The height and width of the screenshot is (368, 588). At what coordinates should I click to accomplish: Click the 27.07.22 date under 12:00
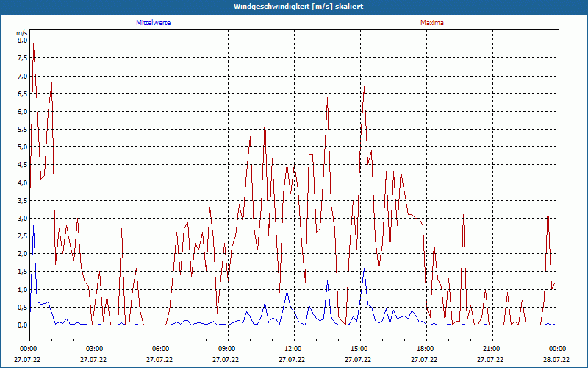tap(292, 359)
